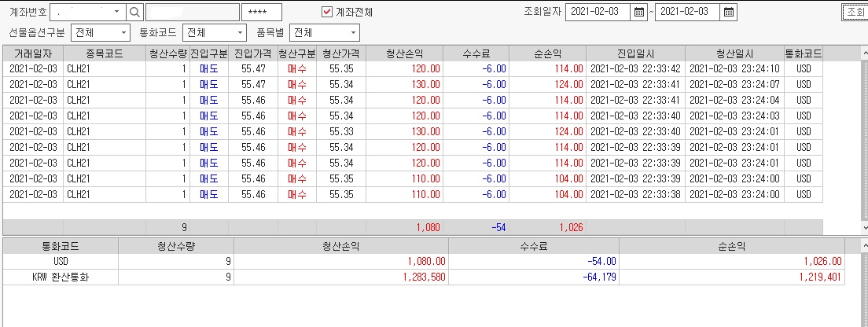This screenshot has width=868, height=327.
Task: Click 청산가격 55.33 cell
Action: [x=341, y=132]
